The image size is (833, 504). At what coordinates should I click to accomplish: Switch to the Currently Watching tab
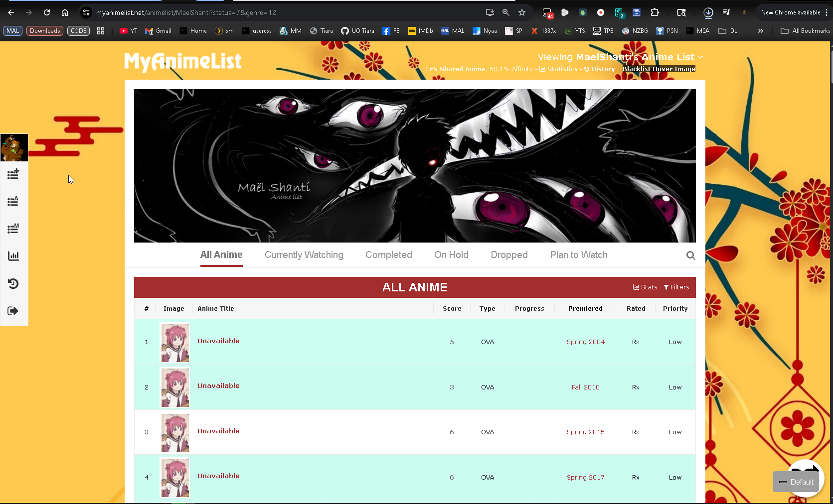tap(304, 255)
